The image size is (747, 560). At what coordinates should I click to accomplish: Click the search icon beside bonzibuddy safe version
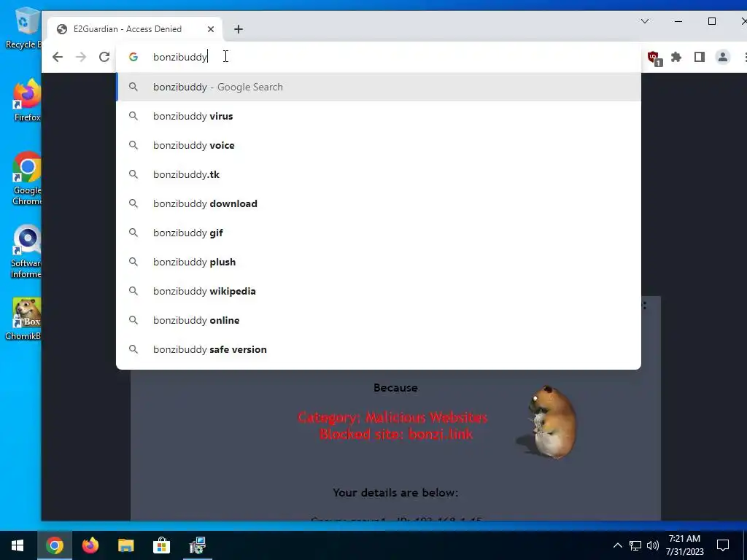pyautogui.click(x=133, y=349)
